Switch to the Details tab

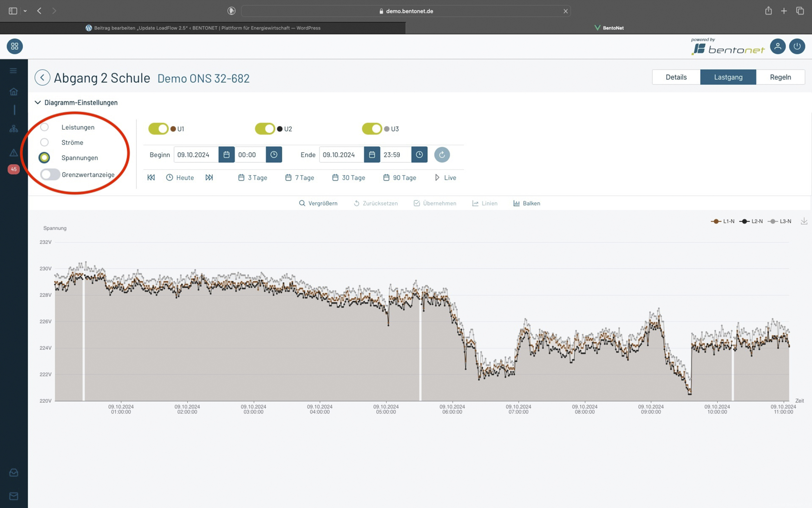(676, 77)
